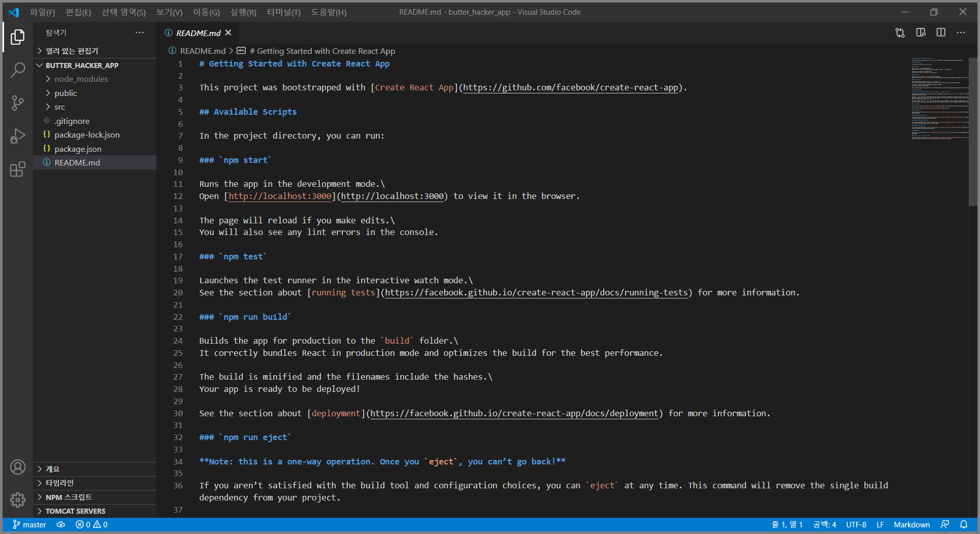Open Explorer panel more actions ellipsis
The height and width of the screenshot is (534, 980).
pos(140,33)
